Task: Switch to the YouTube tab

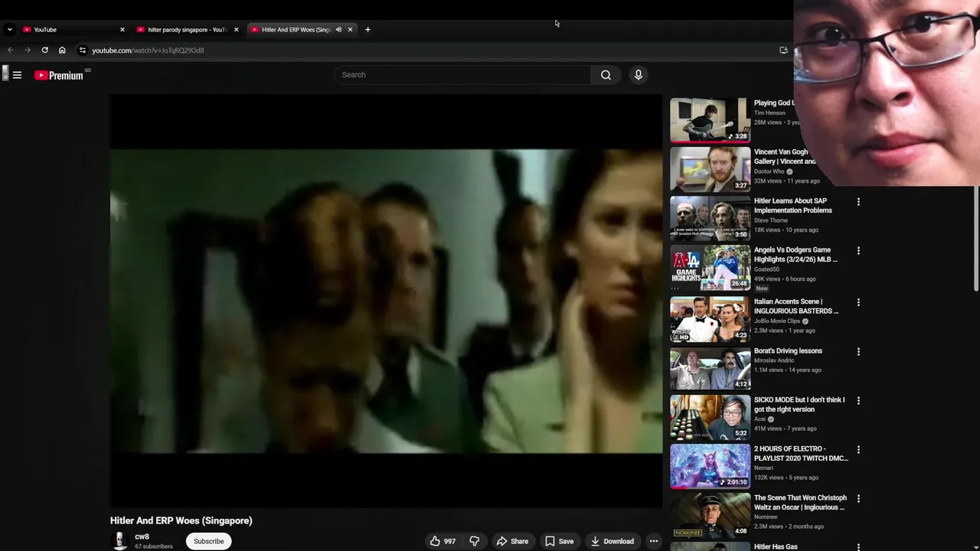Action: tap(73, 30)
